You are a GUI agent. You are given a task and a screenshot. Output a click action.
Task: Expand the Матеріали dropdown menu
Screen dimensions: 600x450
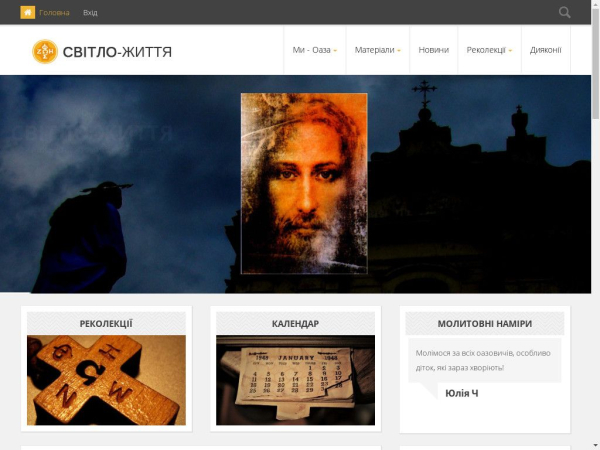click(377, 50)
